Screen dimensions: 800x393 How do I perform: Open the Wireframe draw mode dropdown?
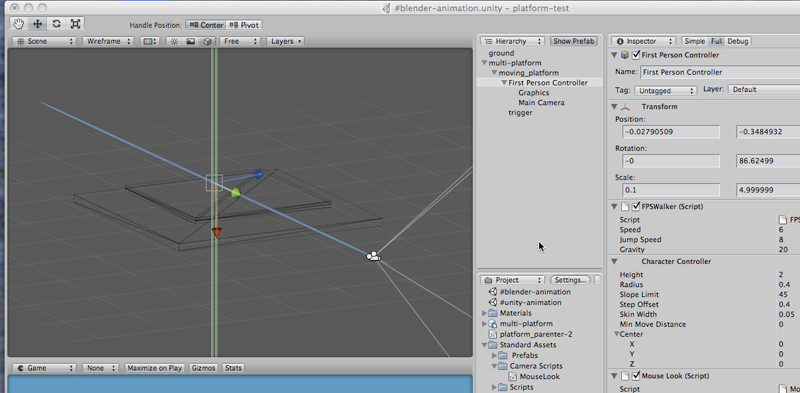tap(108, 41)
